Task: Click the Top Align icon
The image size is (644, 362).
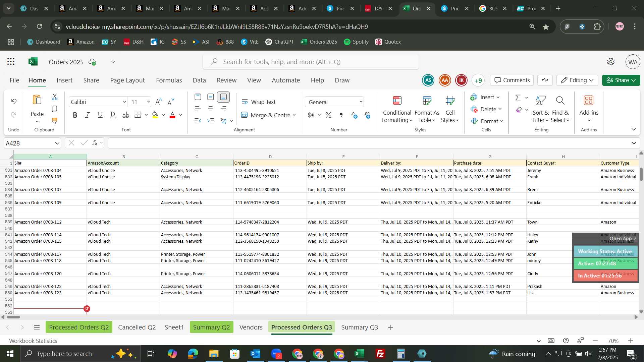Action: 198,97
